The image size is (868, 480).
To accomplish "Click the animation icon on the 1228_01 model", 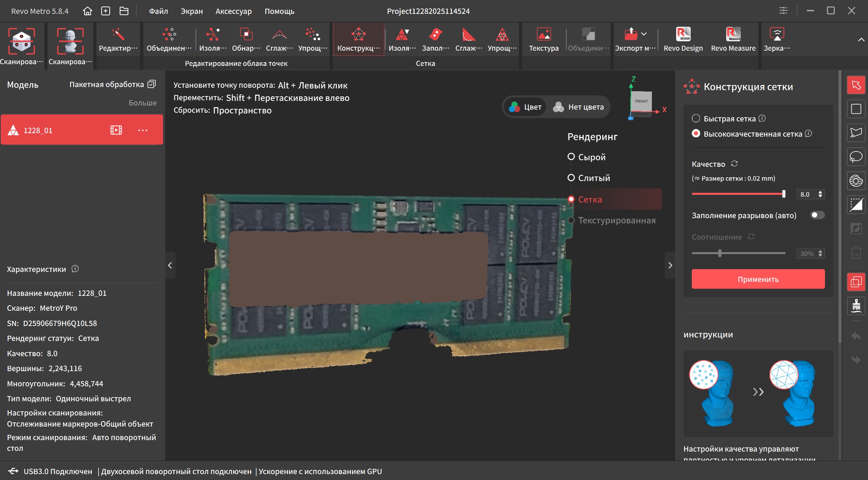I will (116, 130).
